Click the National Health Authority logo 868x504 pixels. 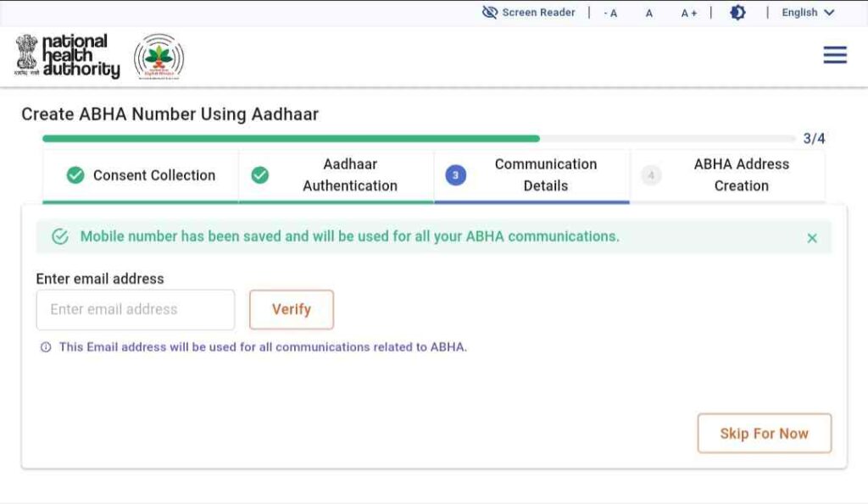tap(67, 56)
